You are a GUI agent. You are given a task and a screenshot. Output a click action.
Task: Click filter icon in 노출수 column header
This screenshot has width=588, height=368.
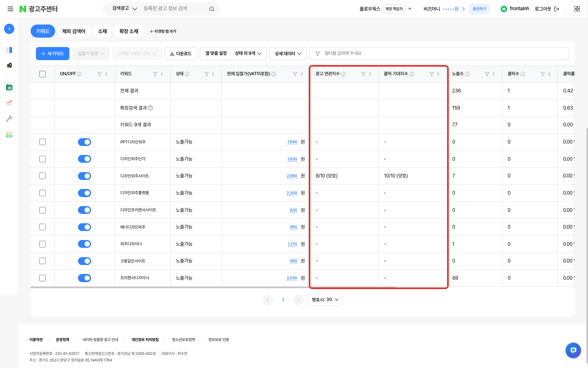(487, 74)
